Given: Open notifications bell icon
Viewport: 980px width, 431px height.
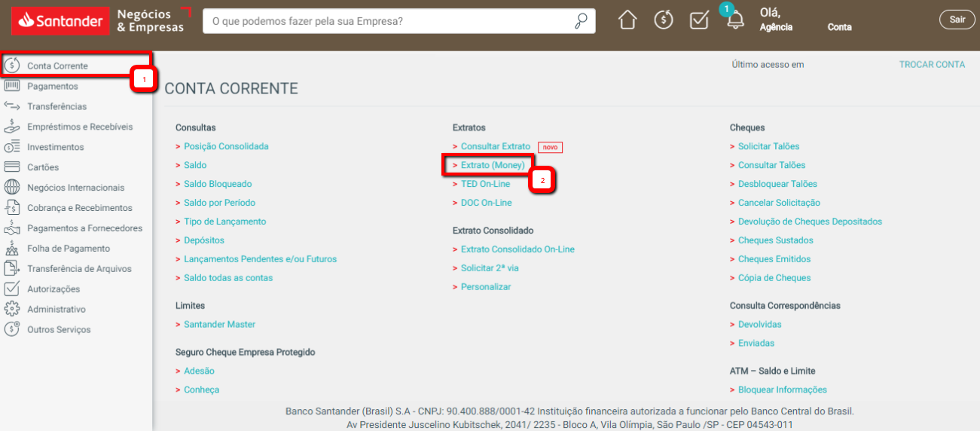Looking at the screenshot, I should pyautogui.click(x=735, y=20).
